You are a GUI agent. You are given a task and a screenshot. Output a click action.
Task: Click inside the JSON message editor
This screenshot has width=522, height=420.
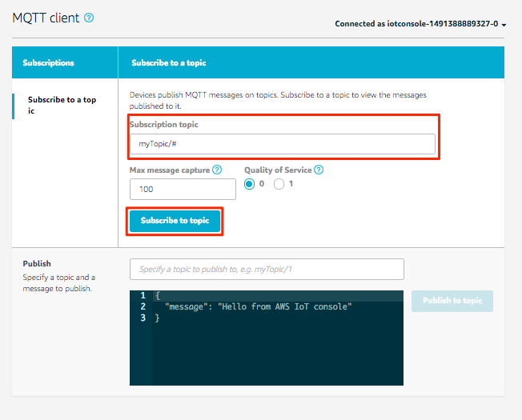(267, 338)
